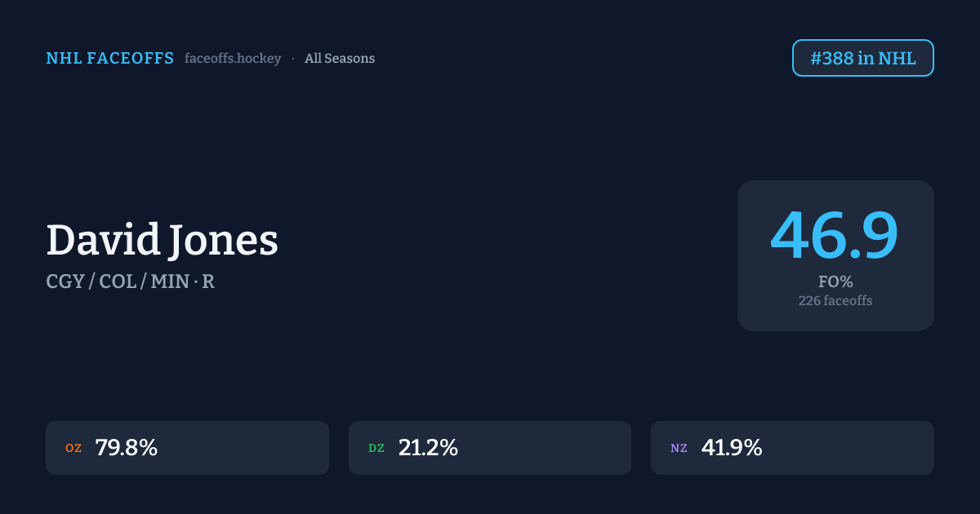Select the All Seasons filter label
Screen dimensions: 980x514
340,59
